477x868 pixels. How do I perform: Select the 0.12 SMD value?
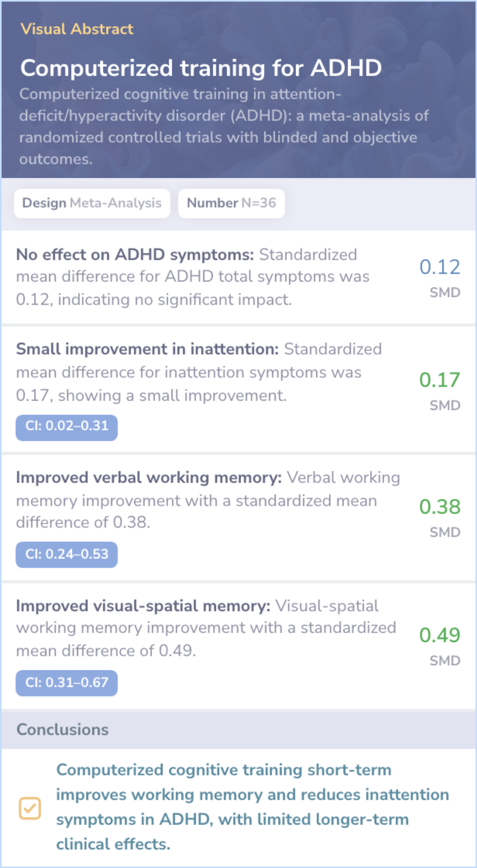tap(439, 267)
